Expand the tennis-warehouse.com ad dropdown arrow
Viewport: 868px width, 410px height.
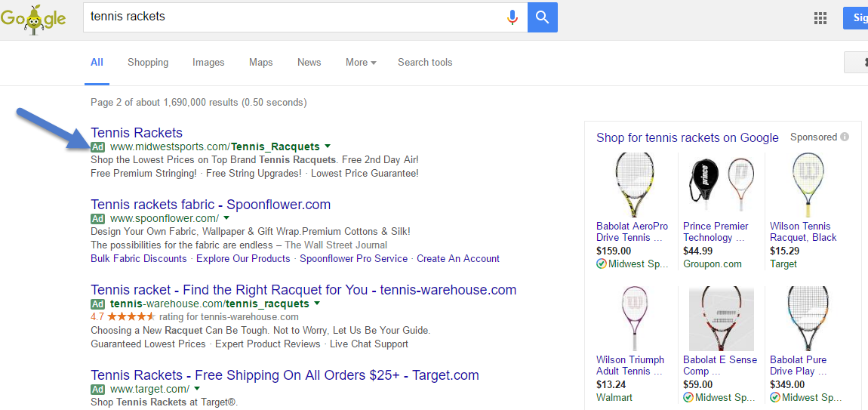point(317,304)
